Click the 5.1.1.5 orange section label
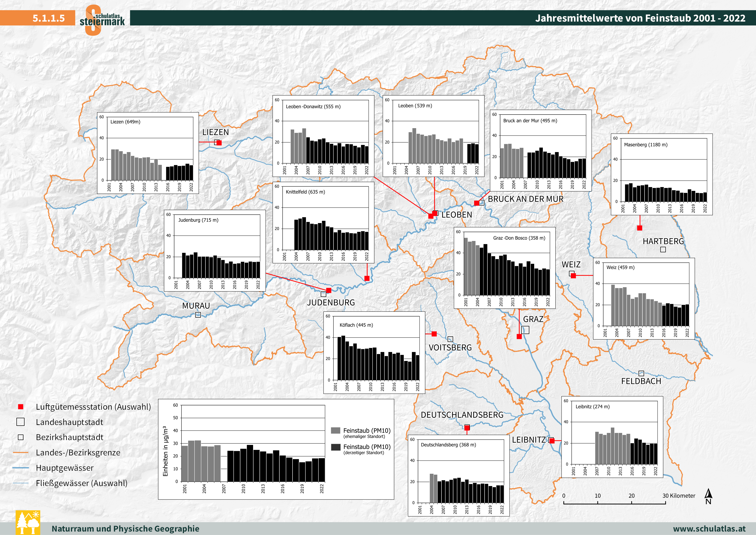 coord(49,18)
